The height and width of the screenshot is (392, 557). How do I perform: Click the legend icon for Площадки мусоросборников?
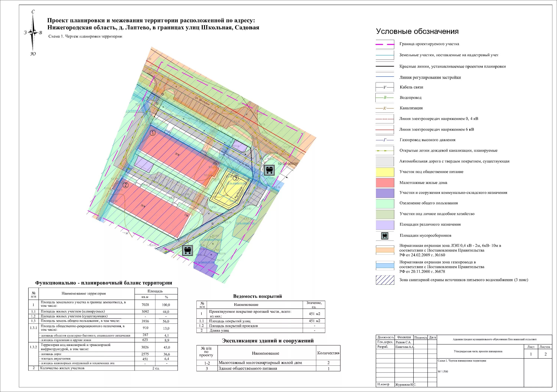pyautogui.click(x=385, y=236)
